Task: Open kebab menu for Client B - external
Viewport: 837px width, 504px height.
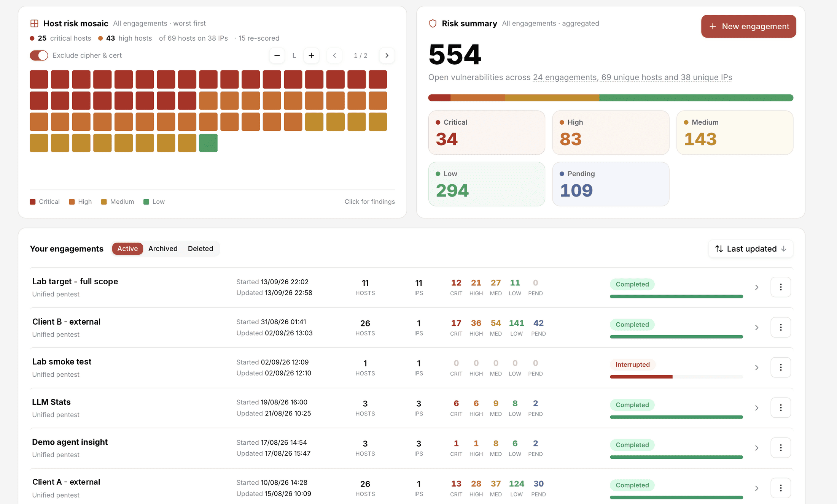Action: pos(781,327)
